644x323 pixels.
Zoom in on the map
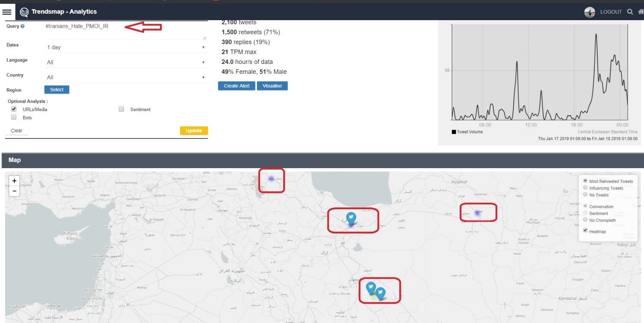tap(14, 181)
